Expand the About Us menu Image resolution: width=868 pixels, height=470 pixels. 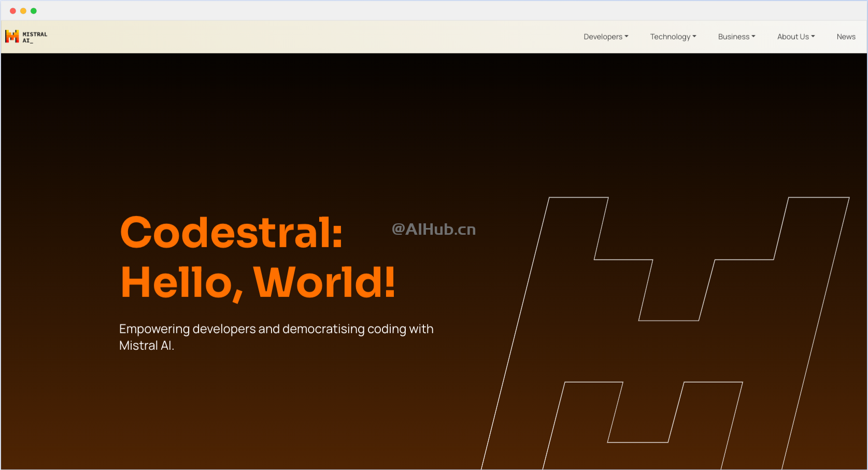[796, 37]
